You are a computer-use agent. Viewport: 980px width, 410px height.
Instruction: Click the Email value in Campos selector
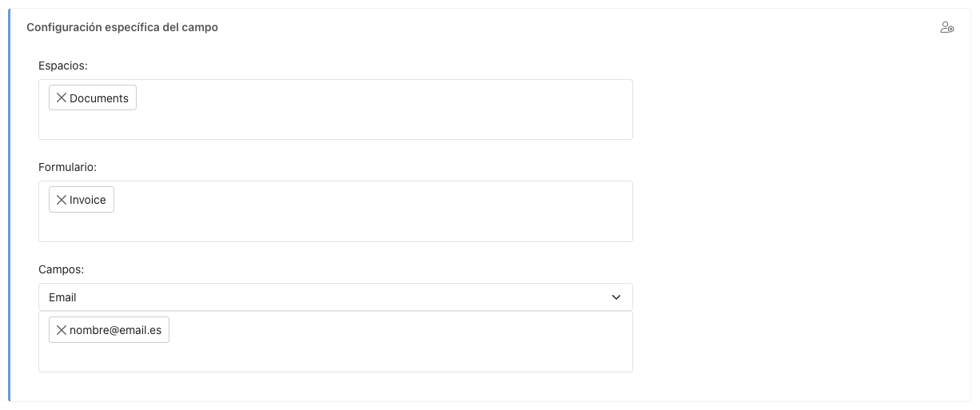click(x=62, y=297)
